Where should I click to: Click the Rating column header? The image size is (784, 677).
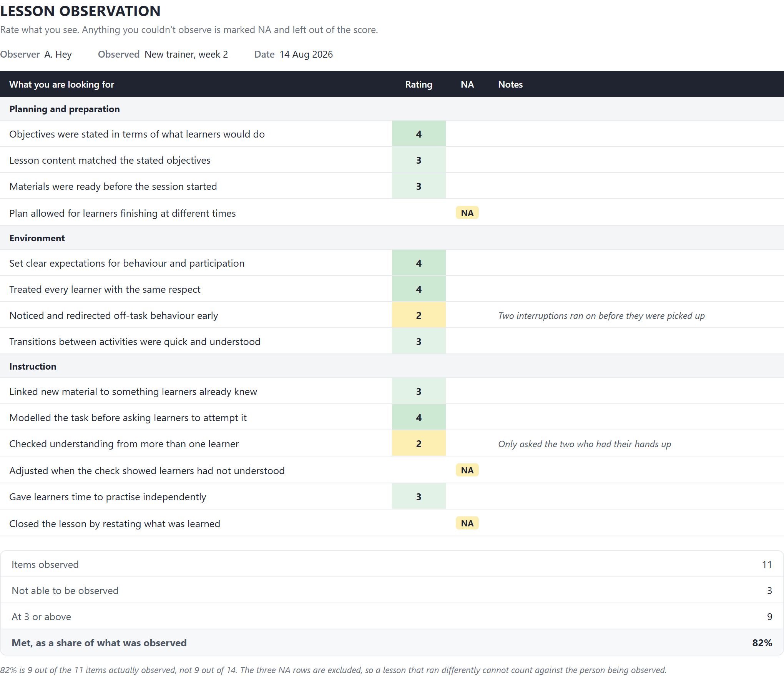click(x=419, y=84)
